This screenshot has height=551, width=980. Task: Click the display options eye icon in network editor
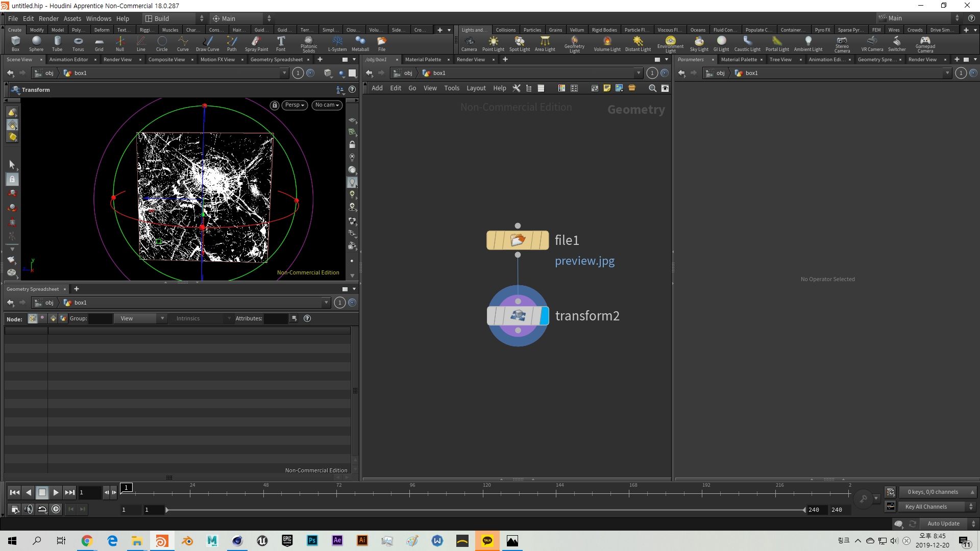tap(665, 88)
